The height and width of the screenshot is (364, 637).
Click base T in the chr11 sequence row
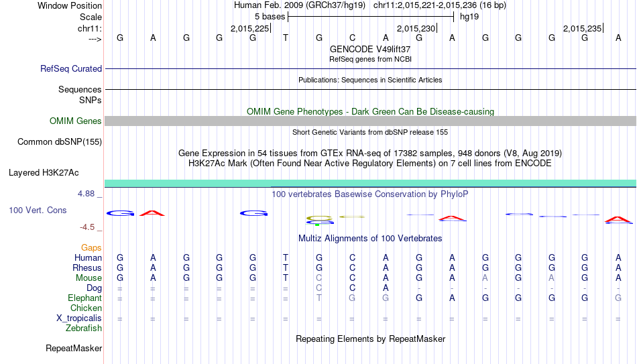tap(286, 38)
